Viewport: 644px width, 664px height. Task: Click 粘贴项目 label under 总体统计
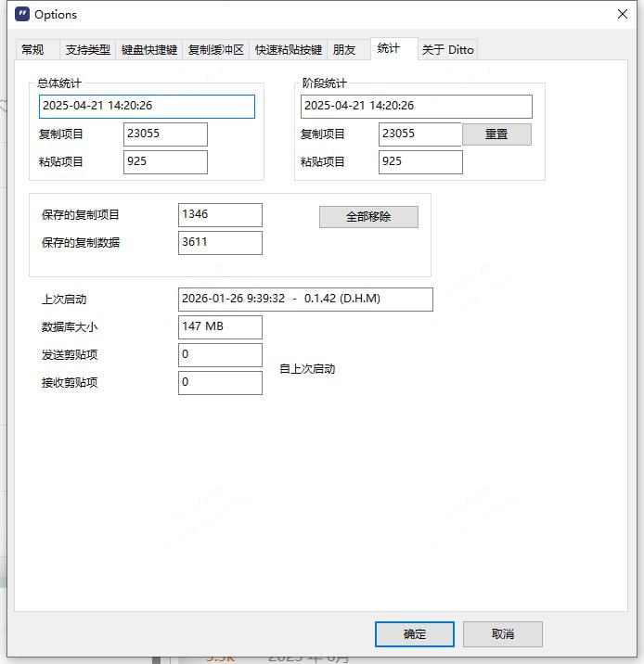[x=60, y=161]
